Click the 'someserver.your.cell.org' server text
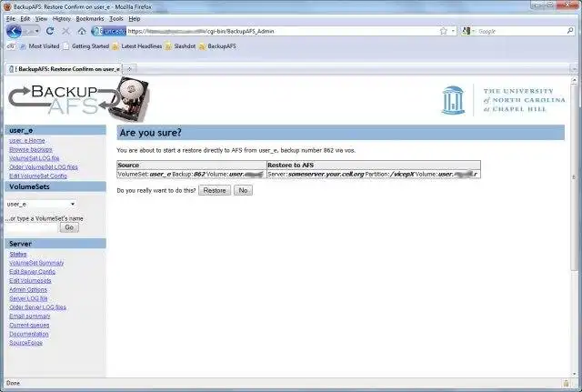Image resolution: width=582 pixels, height=392 pixels. (x=326, y=174)
